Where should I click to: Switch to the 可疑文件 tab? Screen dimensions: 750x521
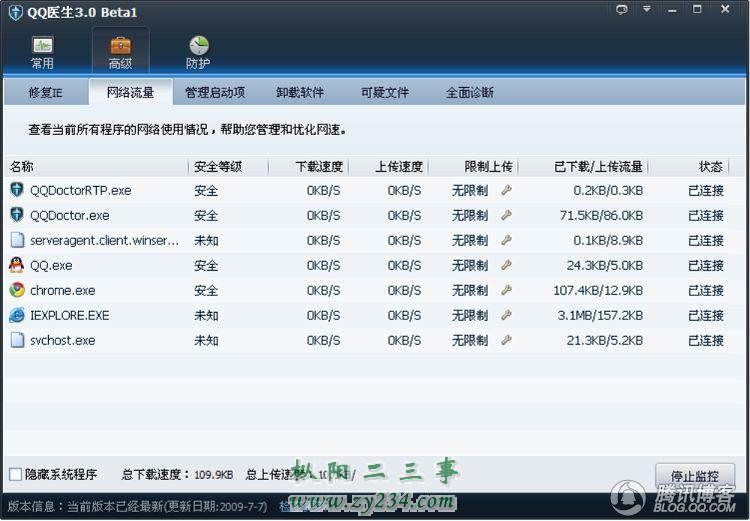coord(385,92)
